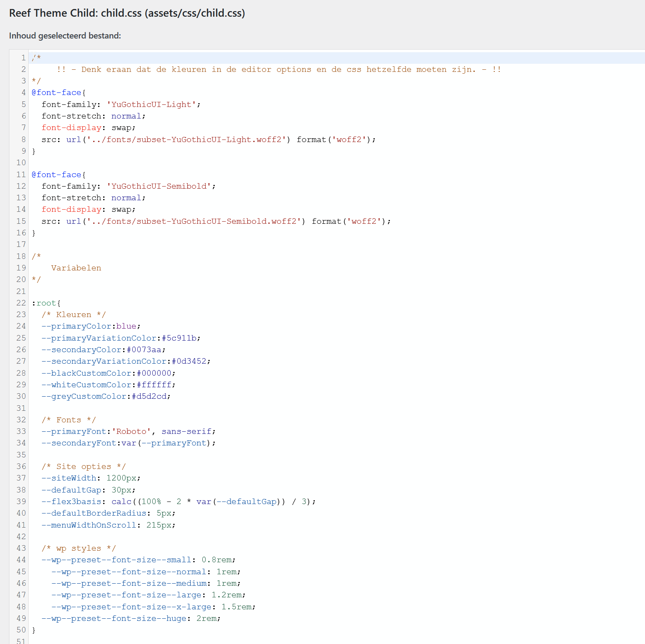This screenshot has width=645, height=644.
Task: Select the :root selector on line 22
Action: (x=45, y=303)
